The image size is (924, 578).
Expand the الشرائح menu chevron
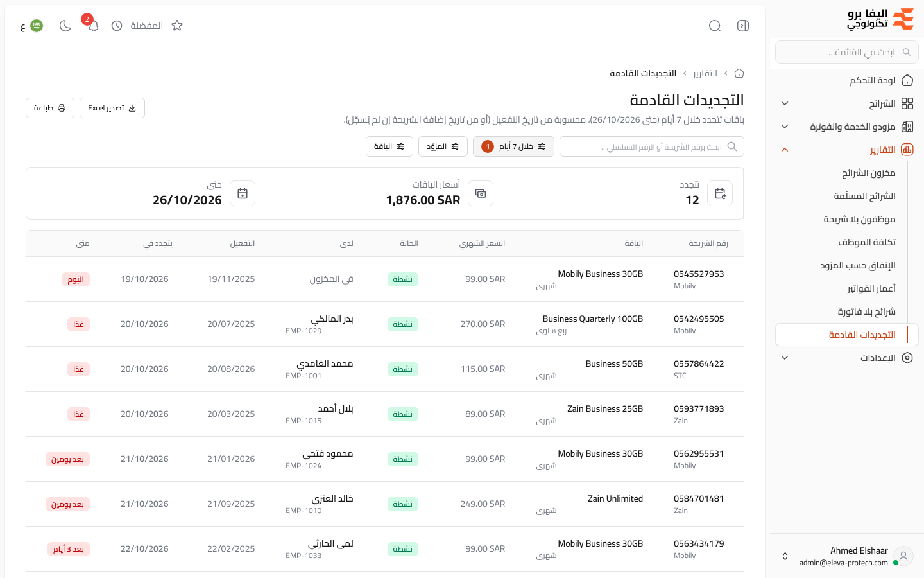click(x=785, y=103)
